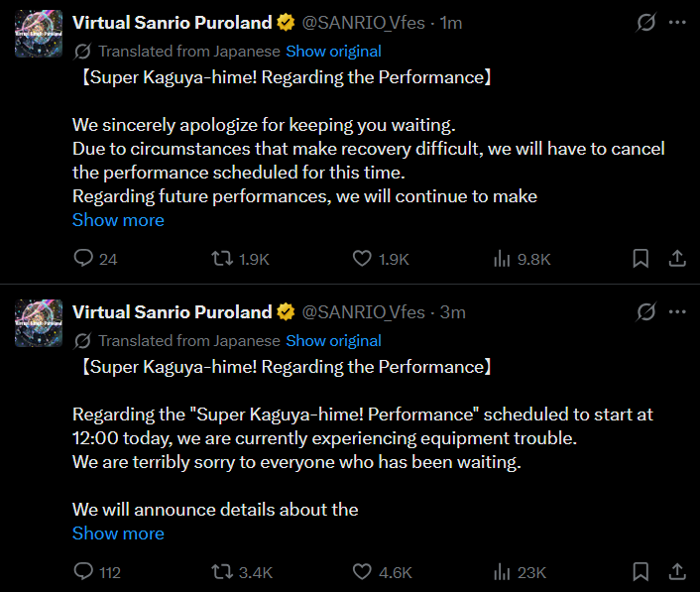The height and width of the screenshot is (592, 700).
Task: Share the performance cancellation post
Action: (677, 259)
